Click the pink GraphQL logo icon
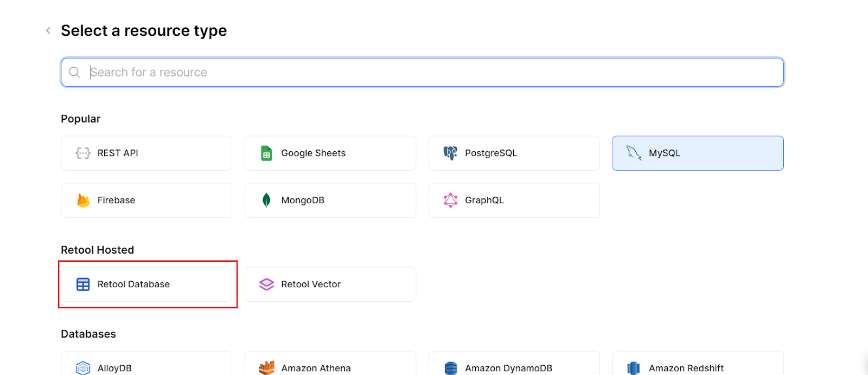 click(x=450, y=201)
